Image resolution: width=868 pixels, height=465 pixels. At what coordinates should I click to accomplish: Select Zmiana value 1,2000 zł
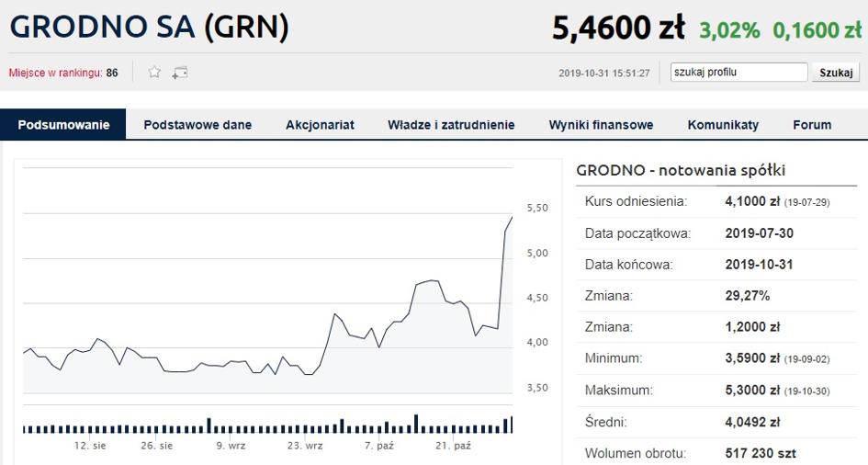click(x=752, y=327)
